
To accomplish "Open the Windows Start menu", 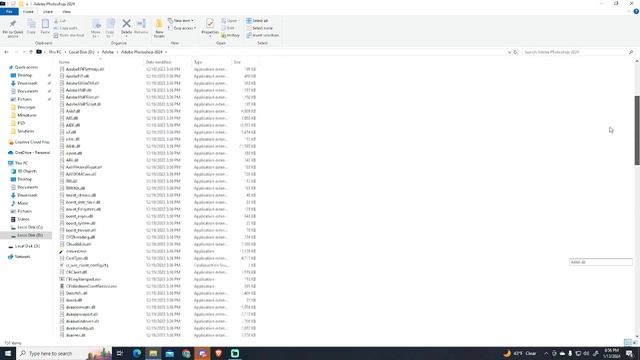I will pyautogui.click(x=8, y=353).
